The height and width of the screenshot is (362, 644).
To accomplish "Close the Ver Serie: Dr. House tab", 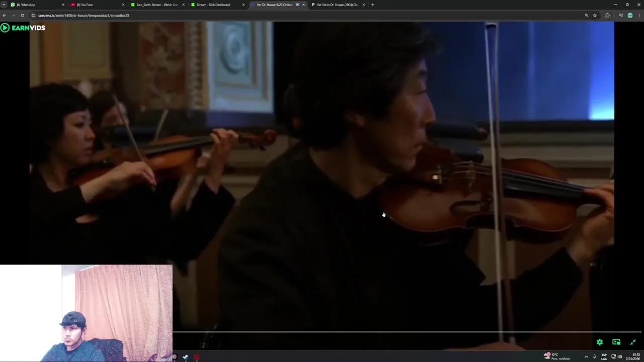I will point(363,5).
